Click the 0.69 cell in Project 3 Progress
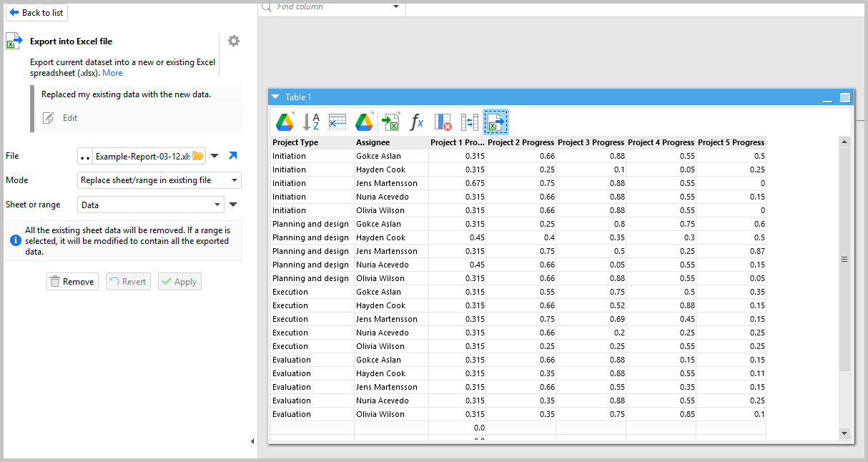 click(x=591, y=319)
